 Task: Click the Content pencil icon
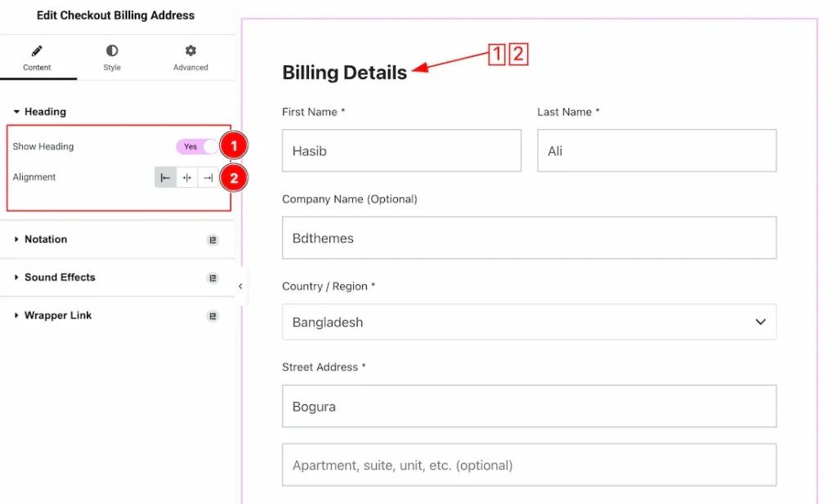37,51
